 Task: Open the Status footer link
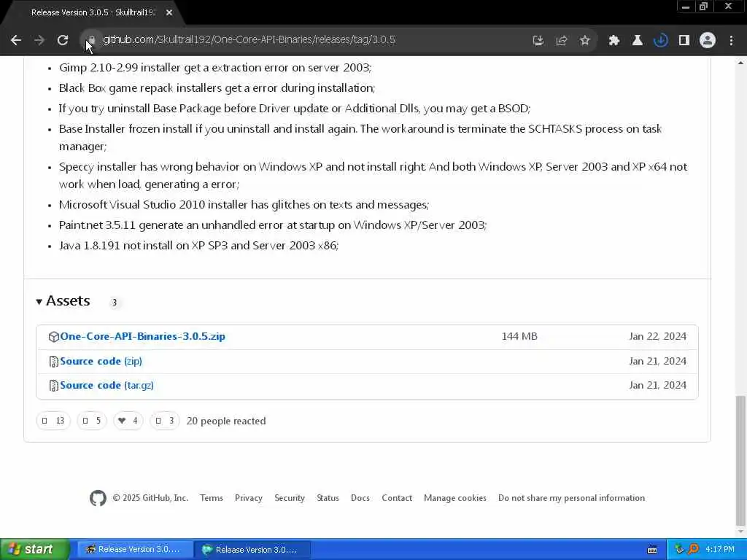(x=328, y=498)
